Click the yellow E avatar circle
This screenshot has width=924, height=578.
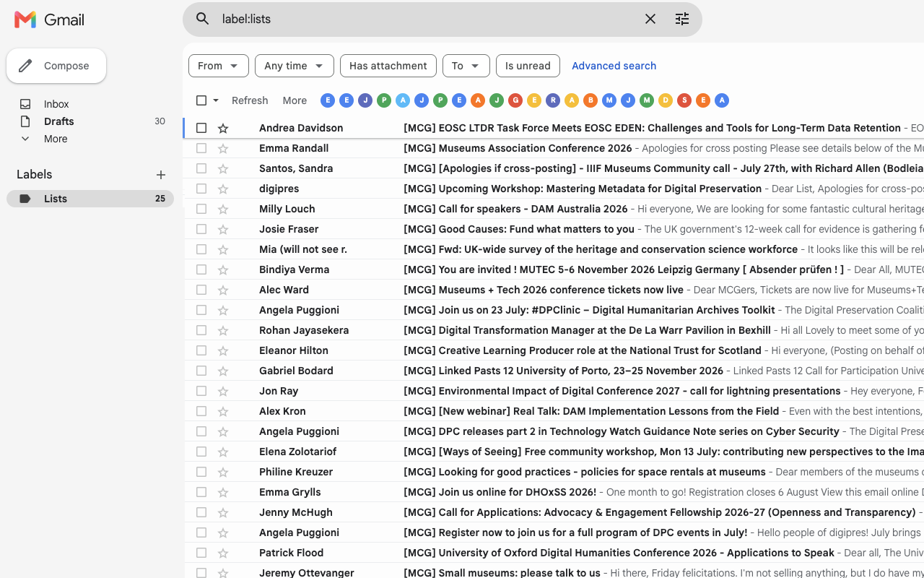(534, 100)
